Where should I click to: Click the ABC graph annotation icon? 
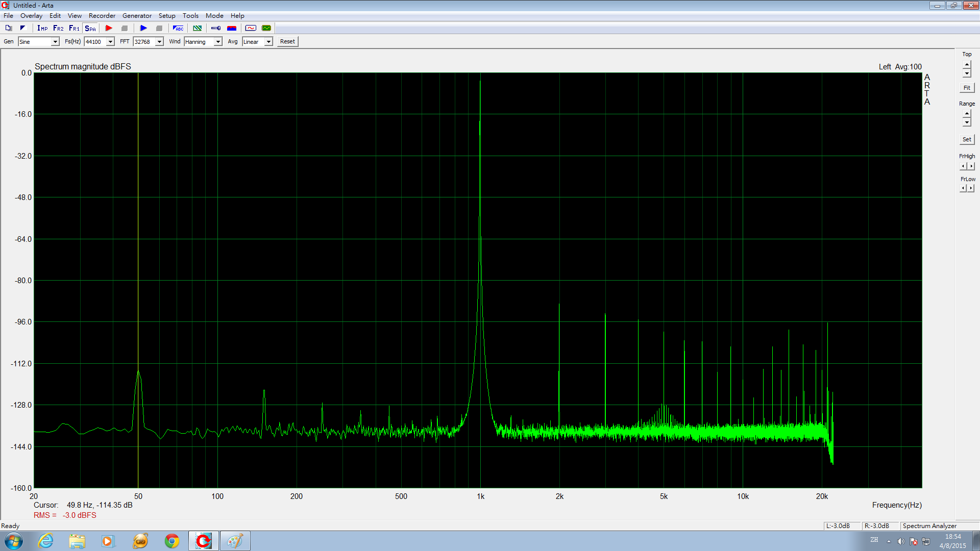tap(178, 28)
